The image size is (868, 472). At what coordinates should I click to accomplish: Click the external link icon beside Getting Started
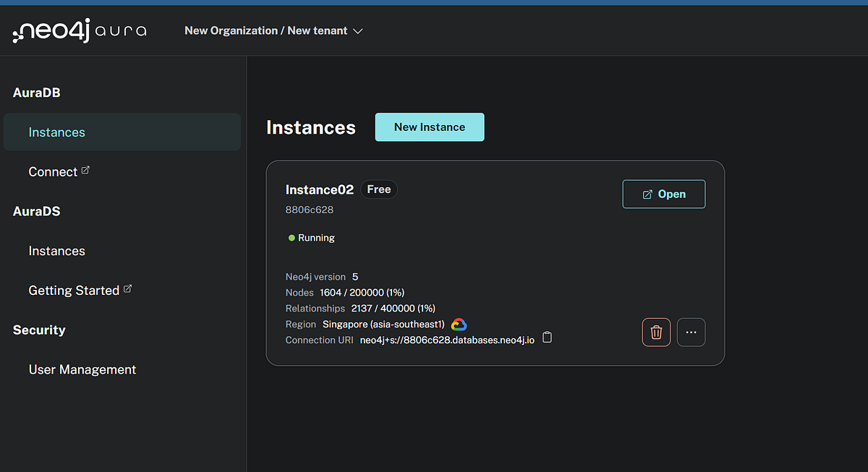129,287
